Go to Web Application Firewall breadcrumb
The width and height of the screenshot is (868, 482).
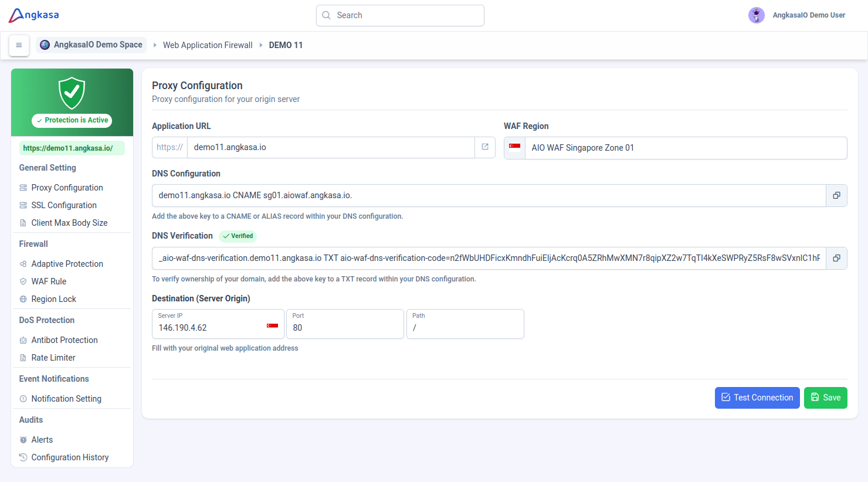[208, 45]
